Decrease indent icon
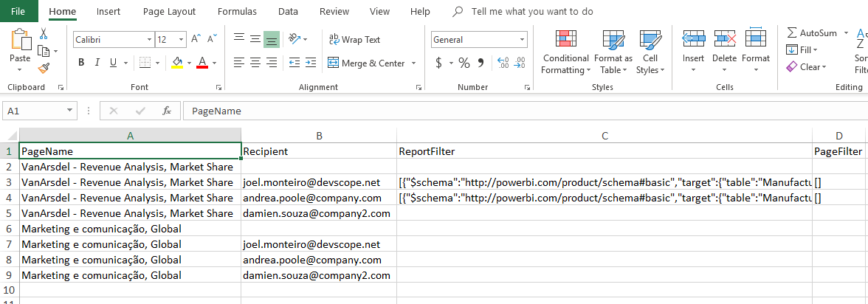The width and height of the screenshot is (868, 304). tap(294, 63)
